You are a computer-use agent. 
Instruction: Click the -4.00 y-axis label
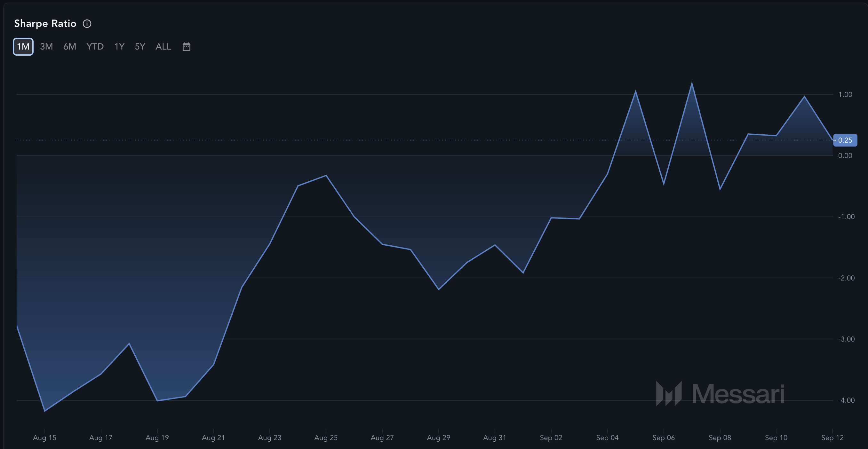[846, 400]
